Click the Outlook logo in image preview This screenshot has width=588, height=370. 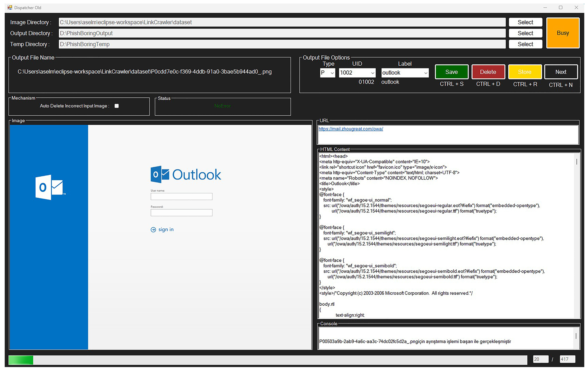pos(186,175)
